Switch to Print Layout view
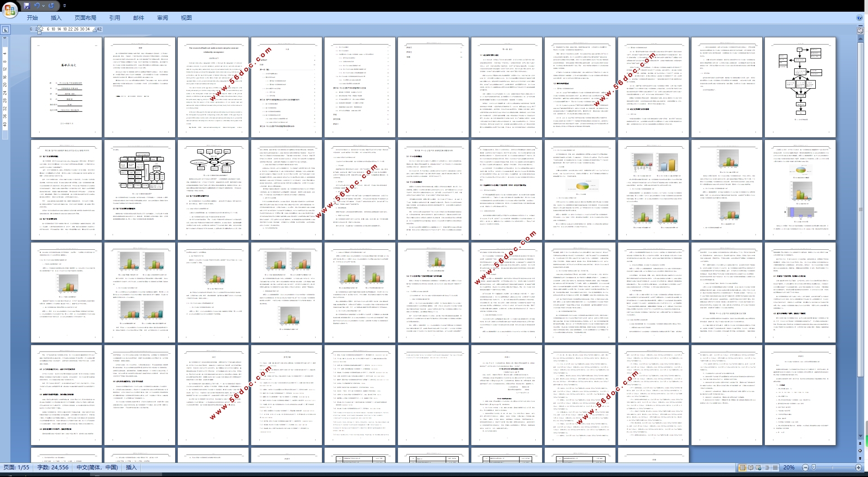Image resolution: width=868 pixels, height=477 pixels. tap(742, 468)
